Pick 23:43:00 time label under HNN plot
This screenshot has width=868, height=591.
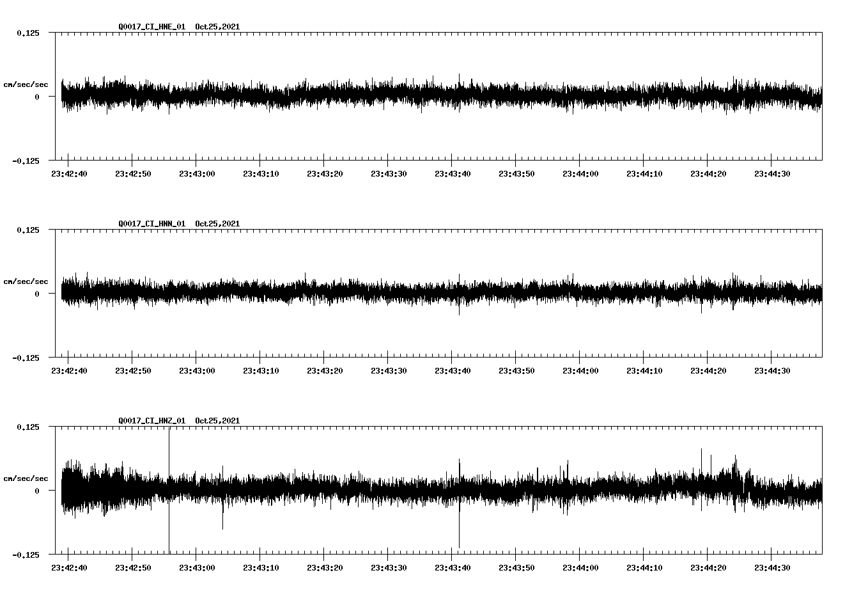coord(197,371)
